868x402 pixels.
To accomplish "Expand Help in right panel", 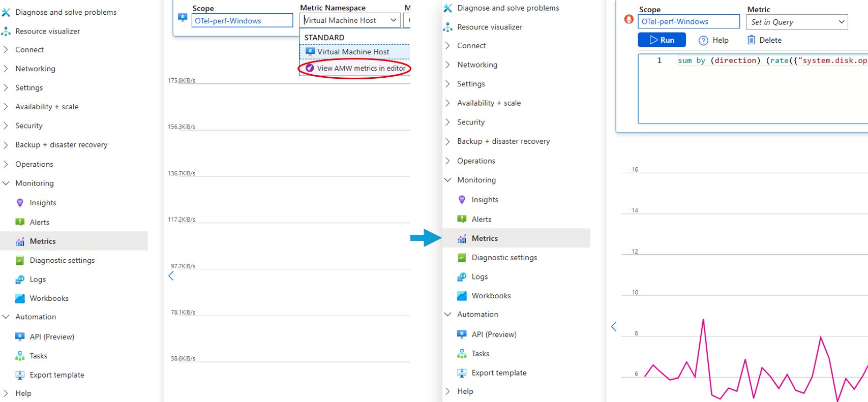I will tap(447, 391).
